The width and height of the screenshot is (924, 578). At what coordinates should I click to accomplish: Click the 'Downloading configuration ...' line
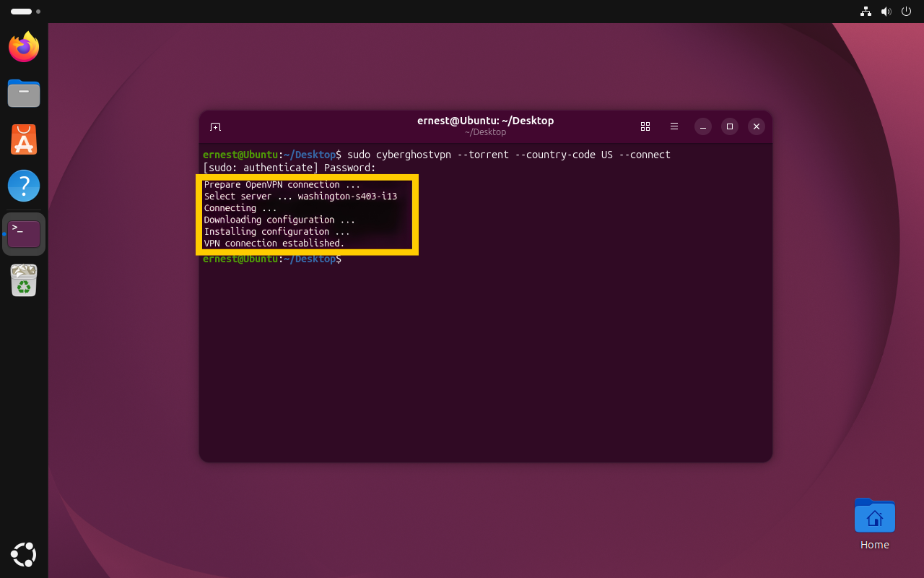tap(279, 220)
